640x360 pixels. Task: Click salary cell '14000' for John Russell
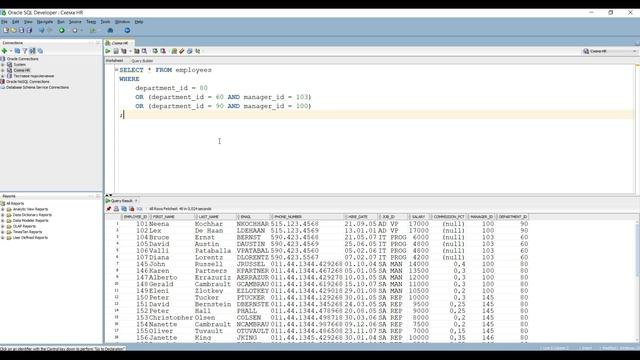[419, 264]
